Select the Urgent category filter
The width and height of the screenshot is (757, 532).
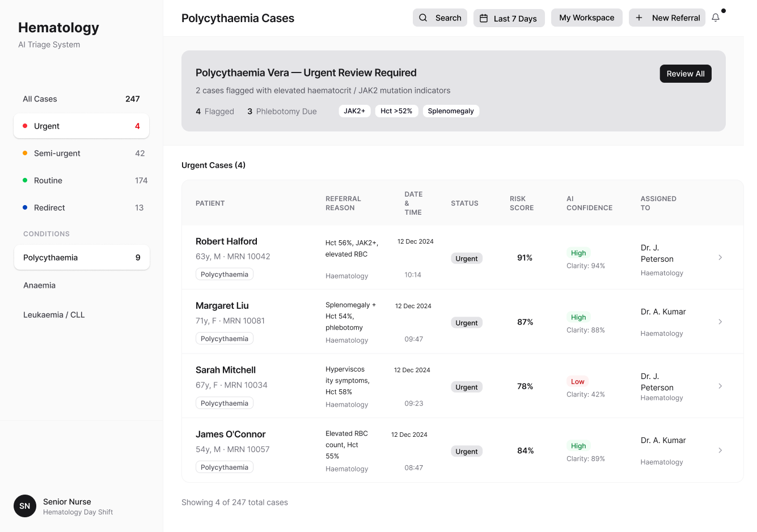[x=82, y=126]
